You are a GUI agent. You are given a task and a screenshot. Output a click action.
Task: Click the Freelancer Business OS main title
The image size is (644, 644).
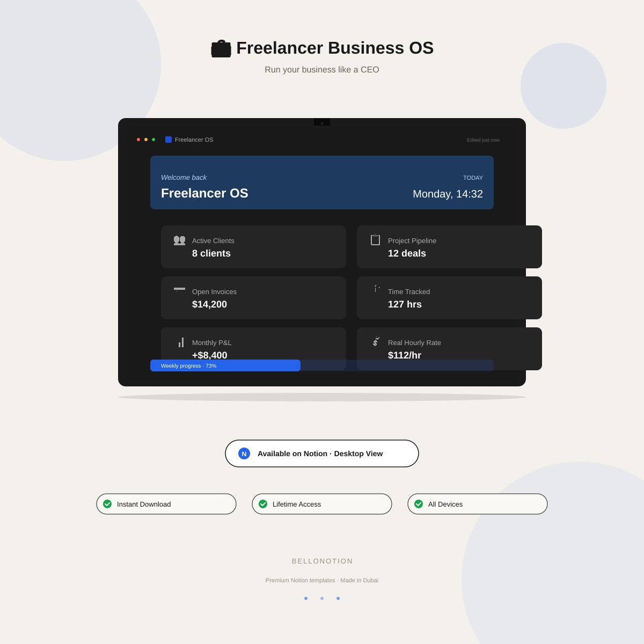click(x=335, y=48)
